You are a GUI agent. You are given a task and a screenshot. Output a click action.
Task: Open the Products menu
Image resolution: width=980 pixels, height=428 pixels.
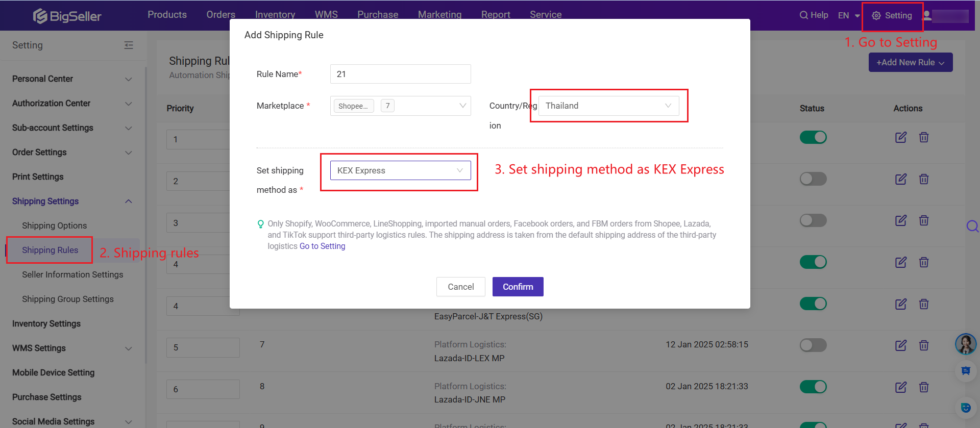point(167,15)
